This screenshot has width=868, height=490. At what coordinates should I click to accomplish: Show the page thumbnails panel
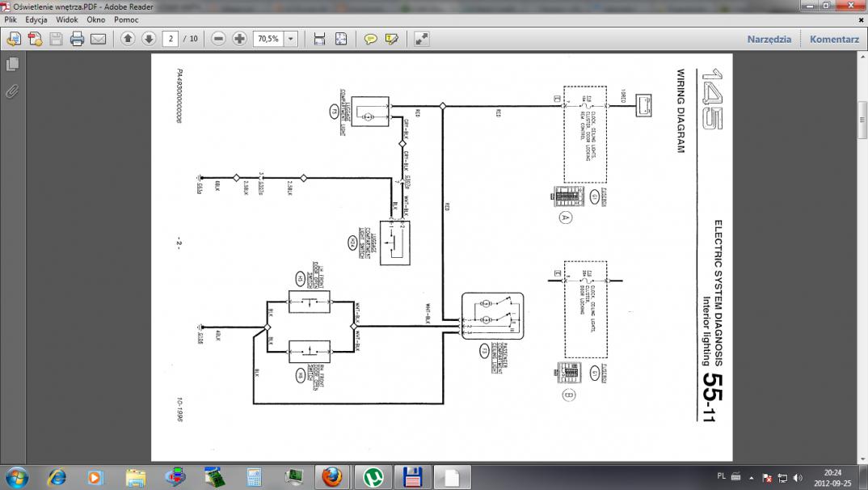coord(12,64)
